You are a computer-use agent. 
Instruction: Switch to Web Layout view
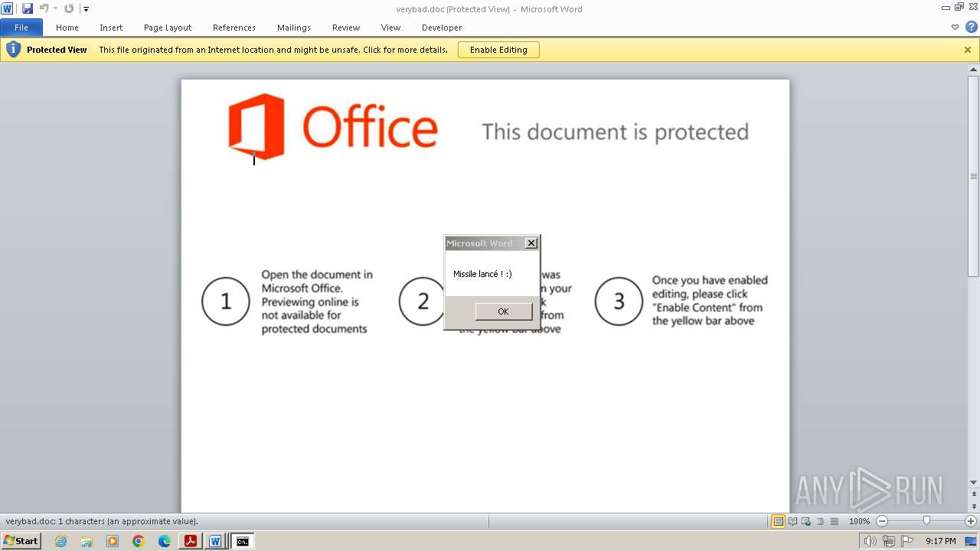tap(806, 521)
